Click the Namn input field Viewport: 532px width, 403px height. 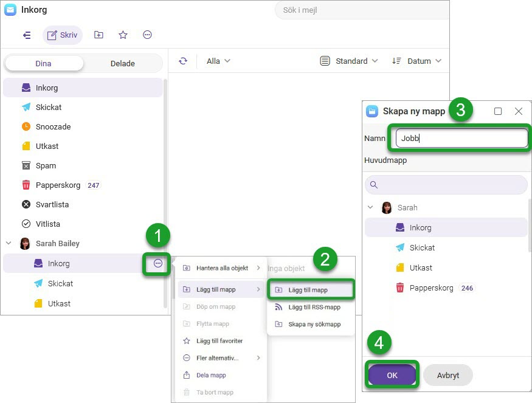(x=461, y=138)
